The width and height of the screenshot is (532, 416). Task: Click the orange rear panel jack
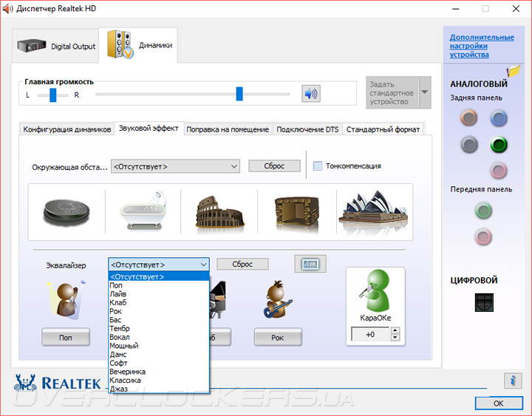click(469, 117)
